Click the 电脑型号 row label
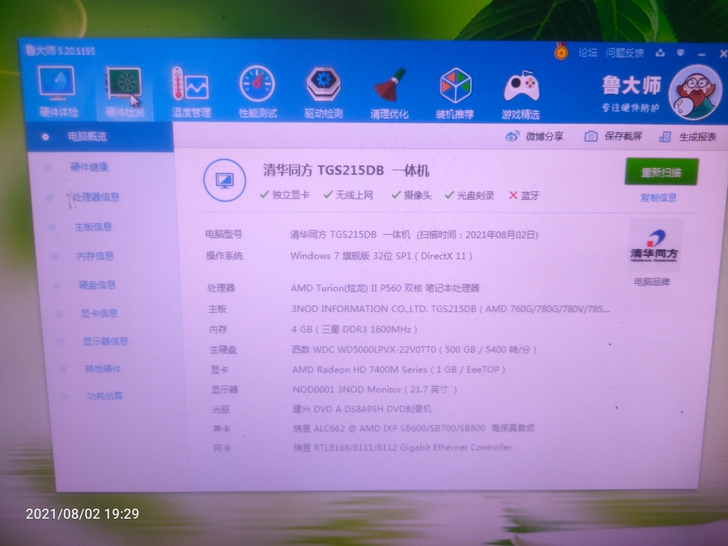The height and width of the screenshot is (546, 728). pyautogui.click(x=224, y=234)
